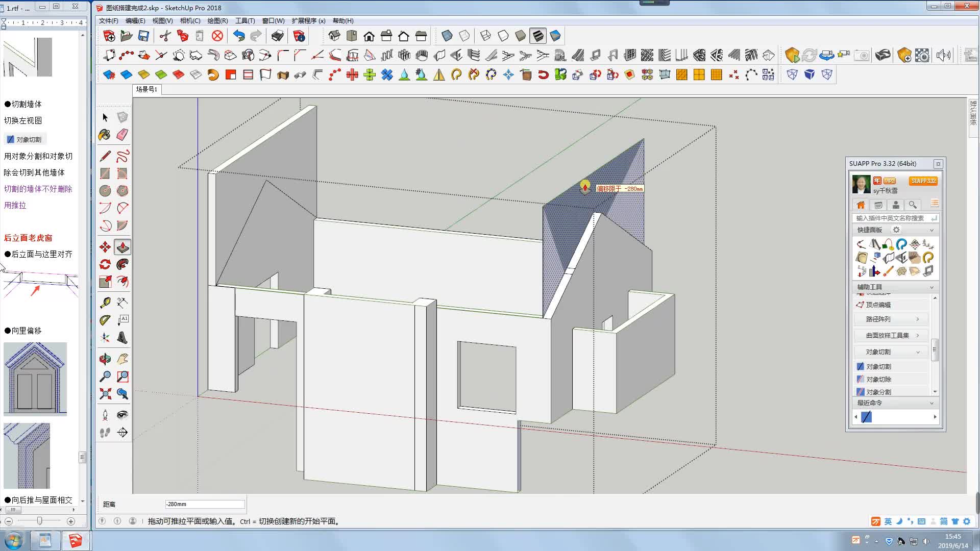Click the red cancel circle icon
The width and height of the screenshot is (980, 551).
point(217,36)
